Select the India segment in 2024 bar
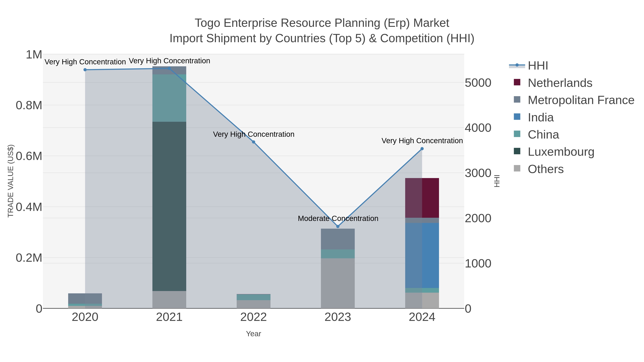The image size is (644, 362). (x=422, y=256)
